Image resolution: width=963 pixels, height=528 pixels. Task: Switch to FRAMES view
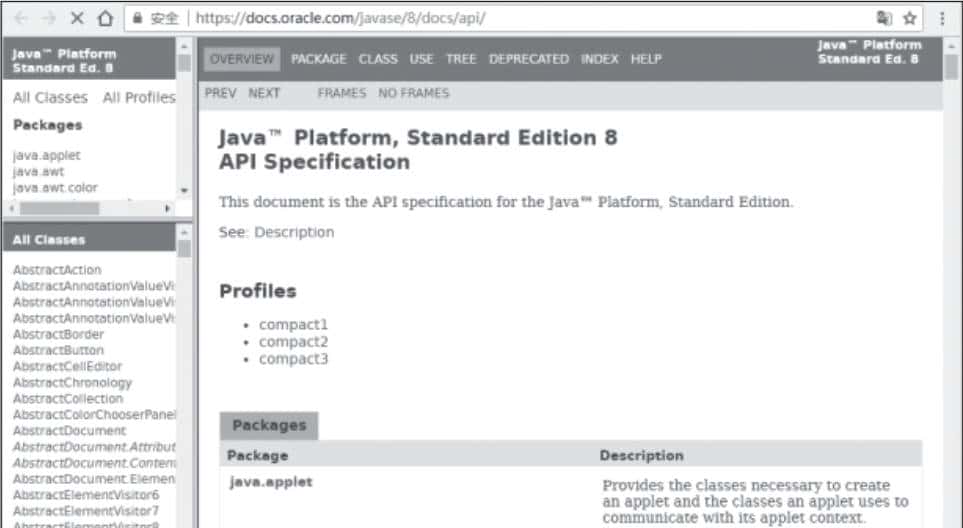[342, 93]
